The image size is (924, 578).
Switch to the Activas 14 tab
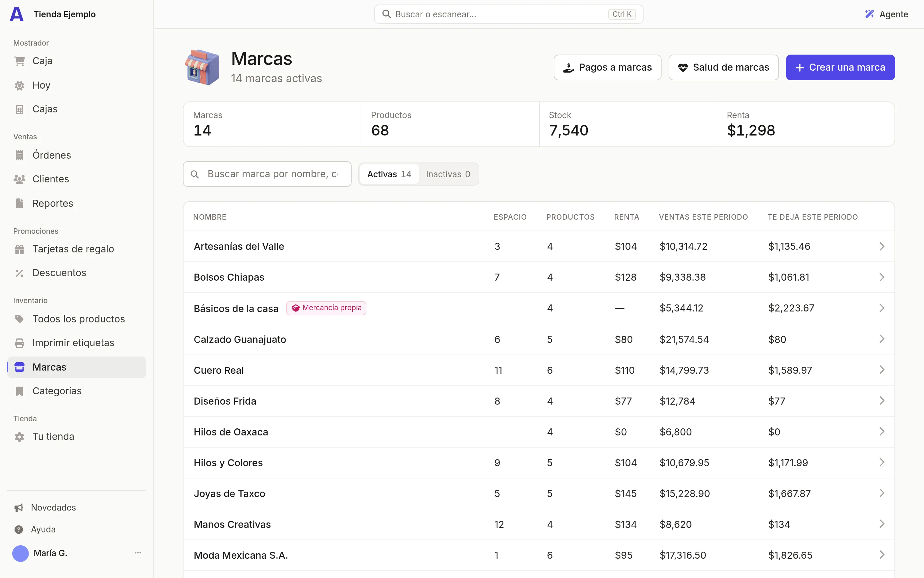(x=389, y=174)
